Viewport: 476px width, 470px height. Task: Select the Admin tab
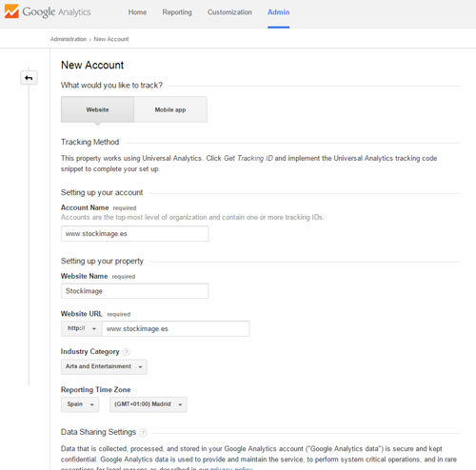279,12
